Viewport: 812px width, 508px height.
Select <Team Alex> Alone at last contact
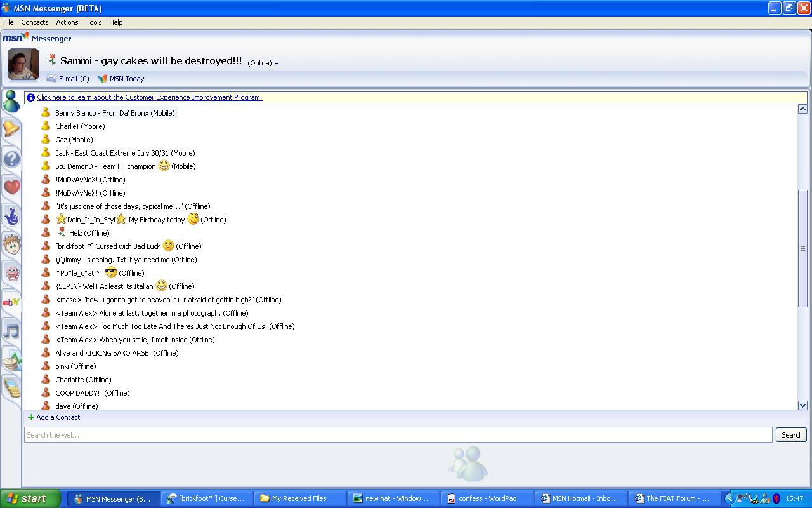152,313
